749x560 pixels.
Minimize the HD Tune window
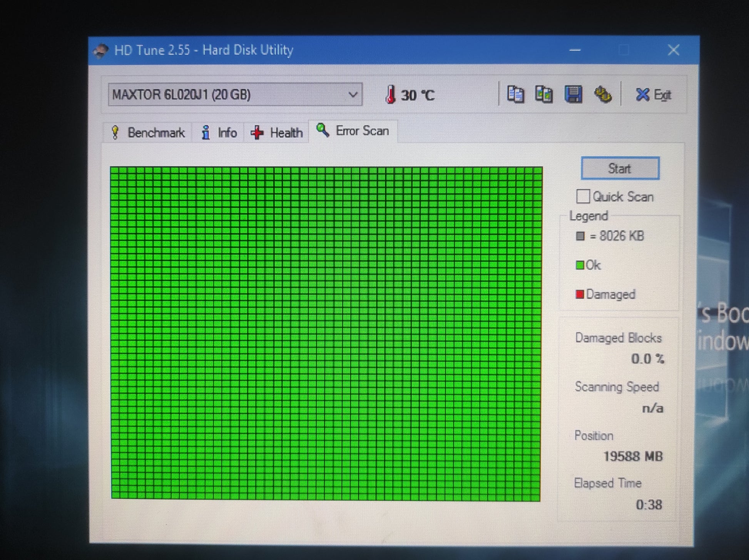[575, 50]
